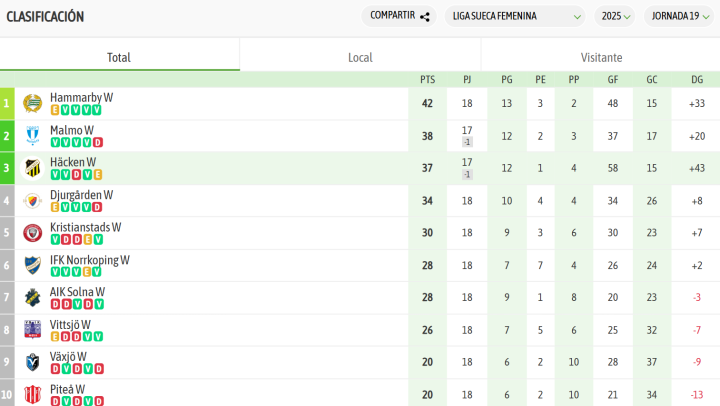Click the Compartir share button

(x=399, y=16)
